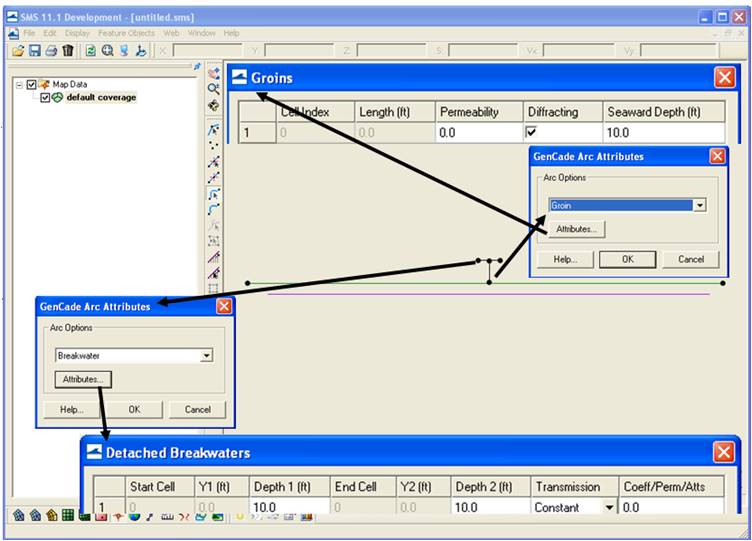This screenshot has width=752, height=541.
Task: Open the Window menu
Action: point(201,33)
